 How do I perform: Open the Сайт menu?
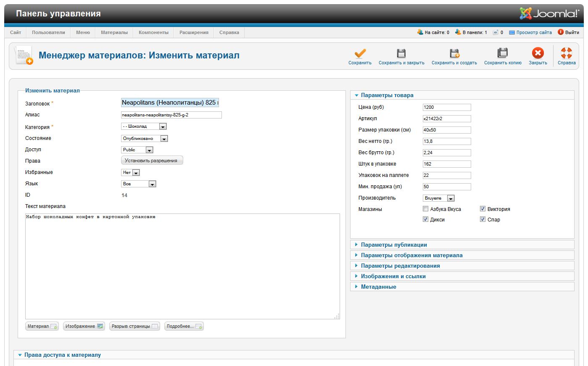coord(16,32)
